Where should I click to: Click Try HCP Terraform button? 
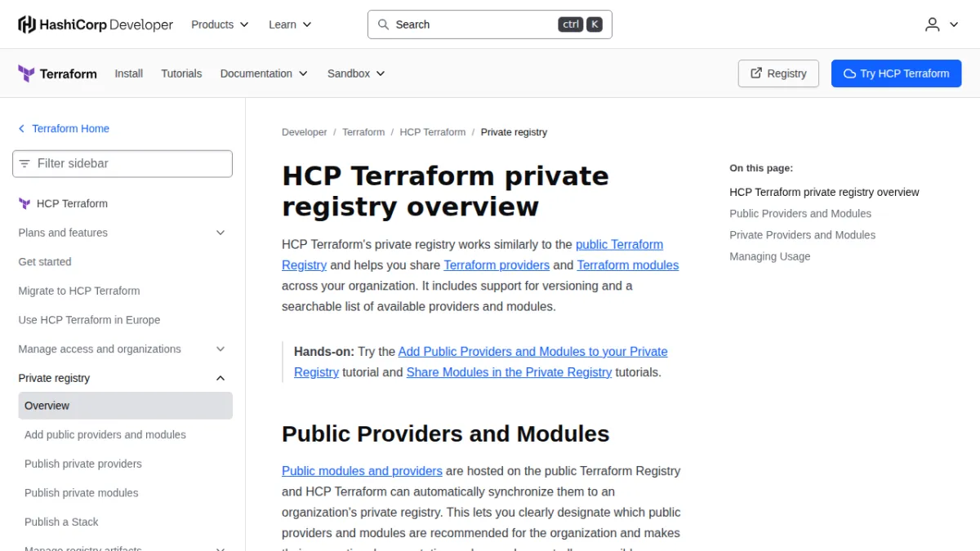point(897,73)
